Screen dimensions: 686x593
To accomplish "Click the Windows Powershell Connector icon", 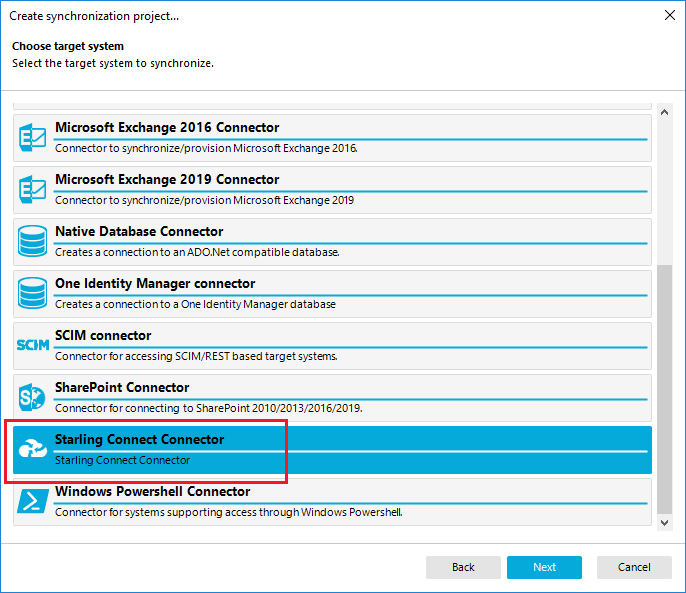I will point(33,502).
